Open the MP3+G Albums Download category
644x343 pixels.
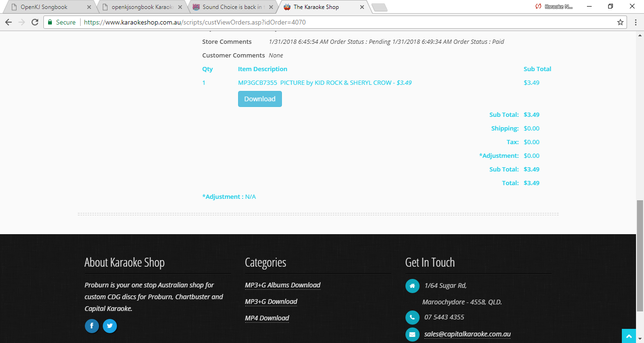click(282, 285)
